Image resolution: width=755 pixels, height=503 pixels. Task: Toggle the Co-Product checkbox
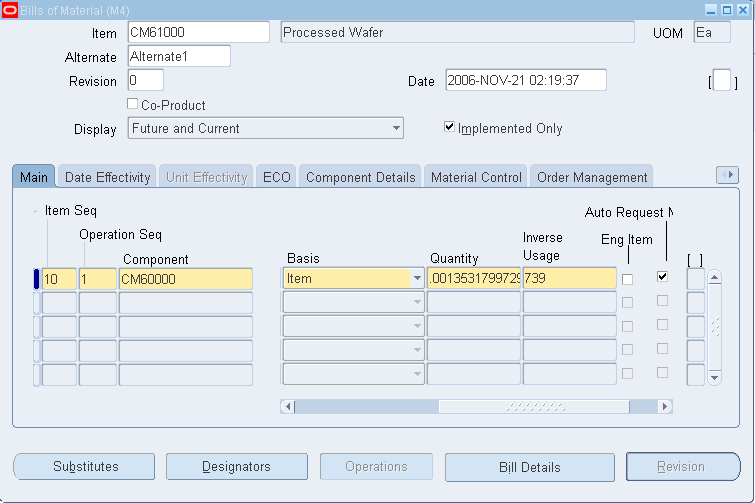click(132, 104)
